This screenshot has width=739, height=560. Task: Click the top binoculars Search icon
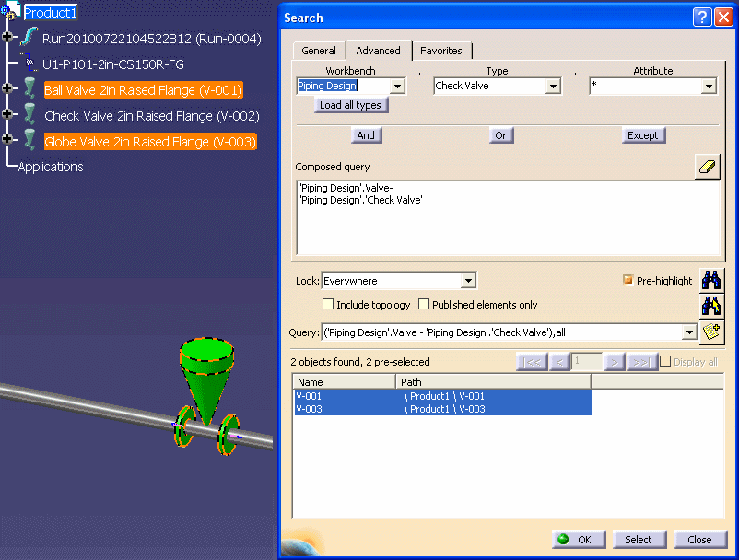click(x=710, y=280)
